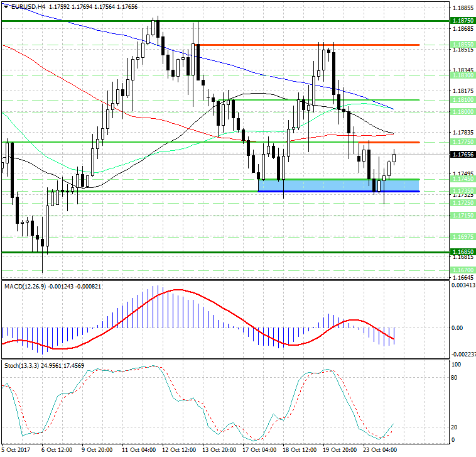Image resolution: width=476 pixels, height=457 pixels.
Task: Click the Stoch(13,3,3) indicator label
Action: (x=23, y=365)
